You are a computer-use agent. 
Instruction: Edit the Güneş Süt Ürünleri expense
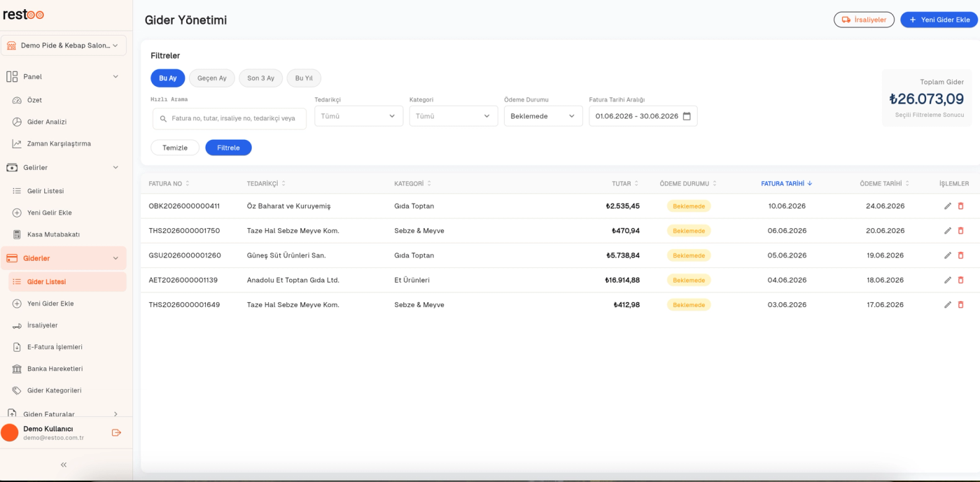coord(948,255)
